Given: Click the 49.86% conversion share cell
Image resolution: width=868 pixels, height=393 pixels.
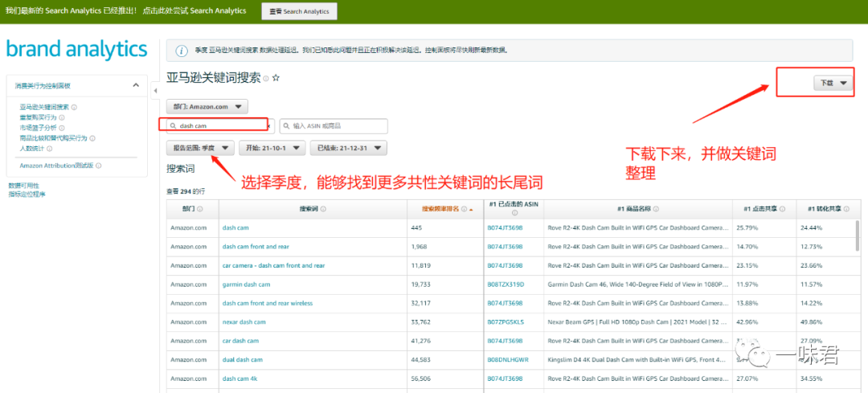Looking at the screenshot, I should pyautogui.click(x=828, y=322).
